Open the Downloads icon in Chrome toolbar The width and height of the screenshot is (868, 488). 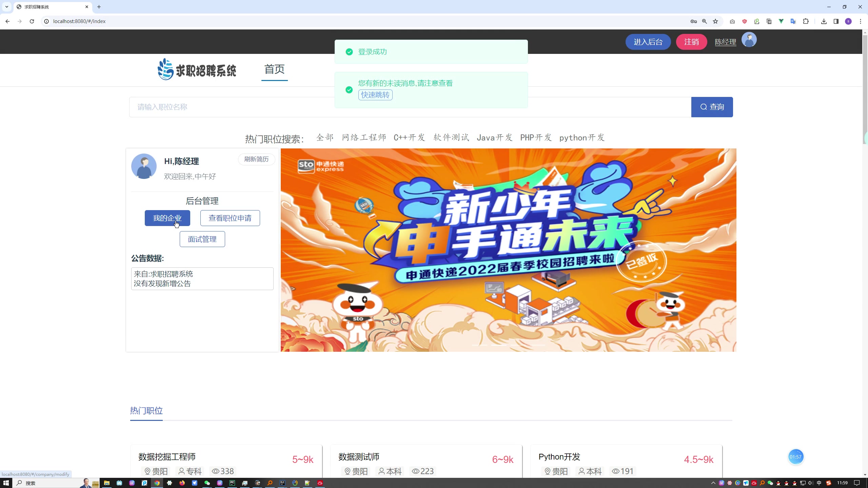(824, 21)
